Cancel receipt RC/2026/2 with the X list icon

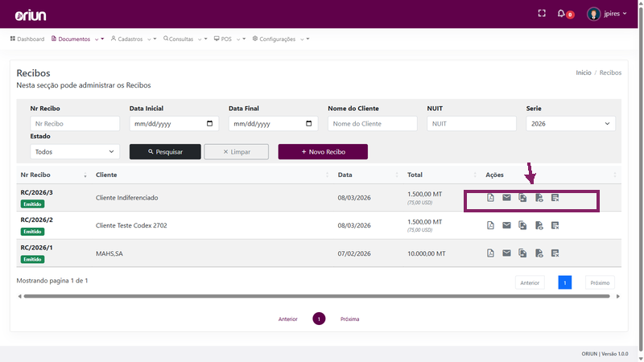555,225
